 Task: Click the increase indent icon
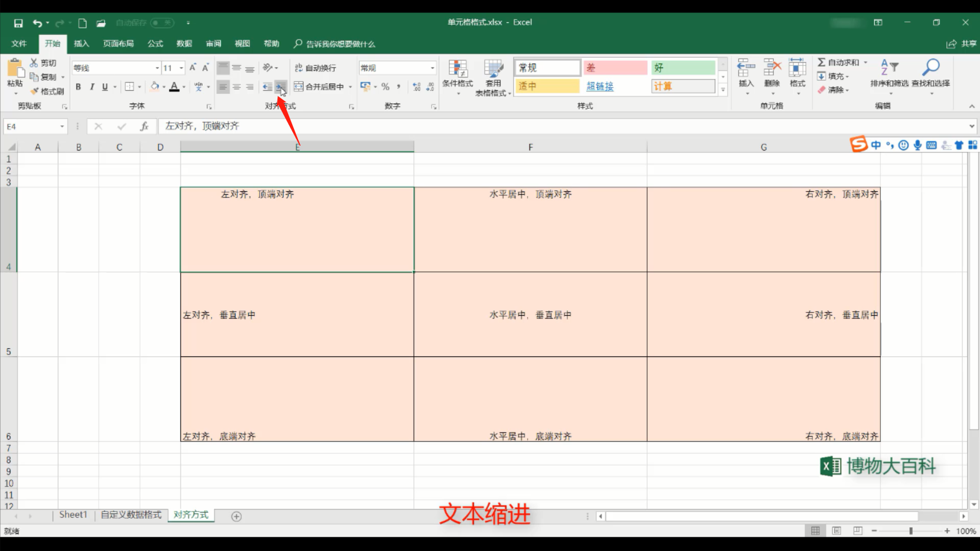[281, 87]
